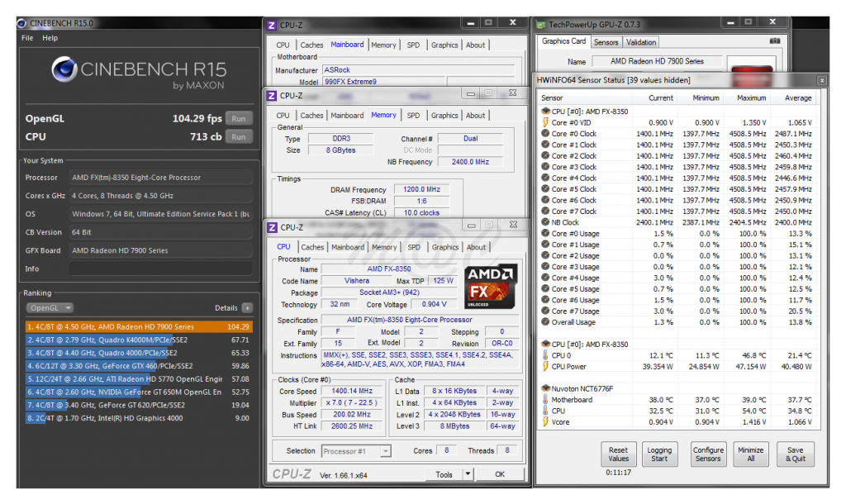The image size is (846, 504).
Task: Select Mainboard tab in the CPU-Z Memory window
Action: pos(347,116)
